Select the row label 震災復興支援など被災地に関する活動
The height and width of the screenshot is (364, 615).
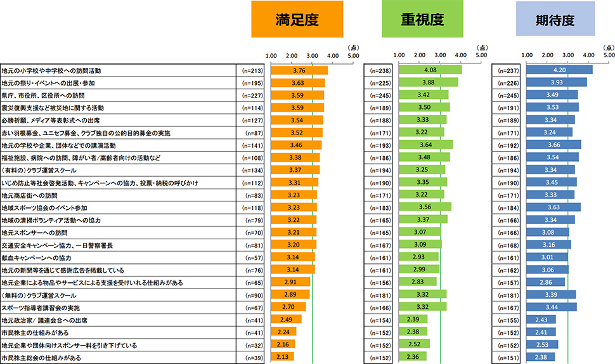point(53,108)
